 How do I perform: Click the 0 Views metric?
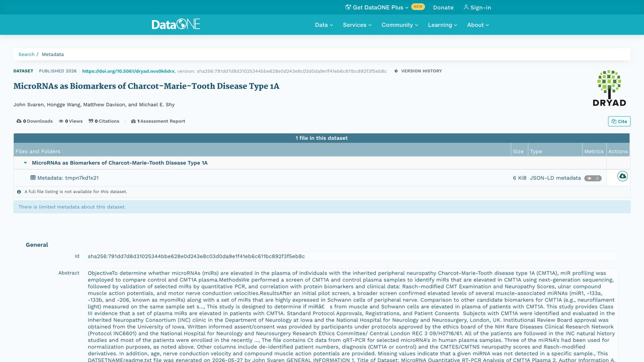click(x=70, y=121)
